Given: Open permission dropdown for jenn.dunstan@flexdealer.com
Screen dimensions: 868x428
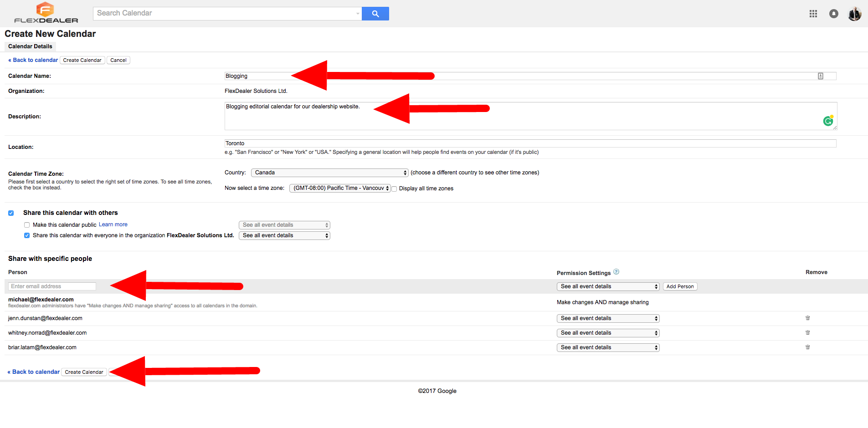Looking at the screenshot, I should click(608, 318).
